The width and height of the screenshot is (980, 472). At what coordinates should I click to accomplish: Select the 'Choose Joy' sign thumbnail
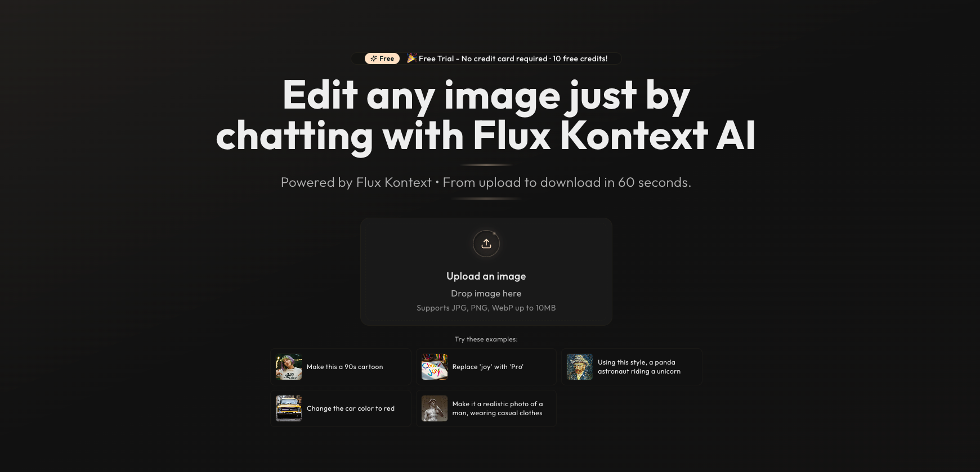435,367
